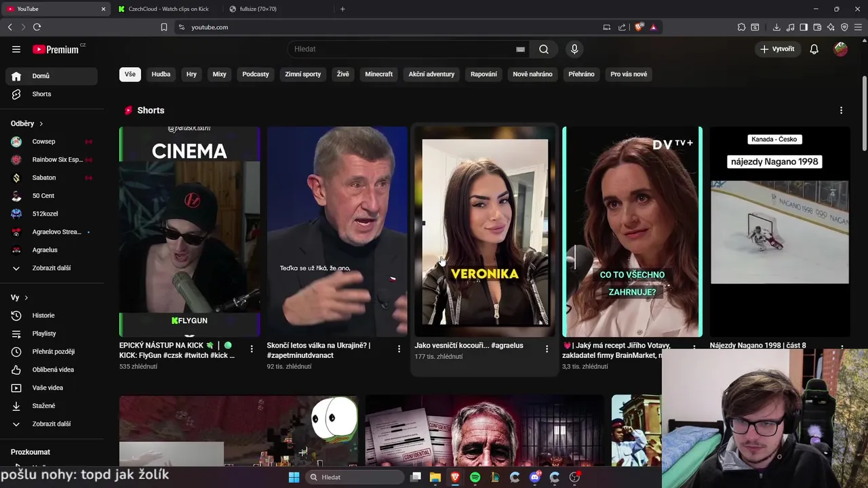Open Discord from the taskbar
Image resolution: width=868 pixels, height=488 pixels.
535,477
